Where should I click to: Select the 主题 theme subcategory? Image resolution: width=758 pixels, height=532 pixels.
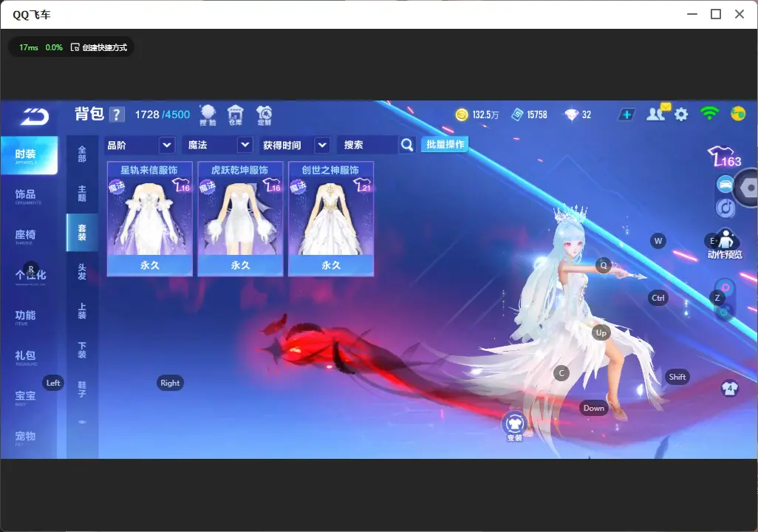(x=82, y=194)
